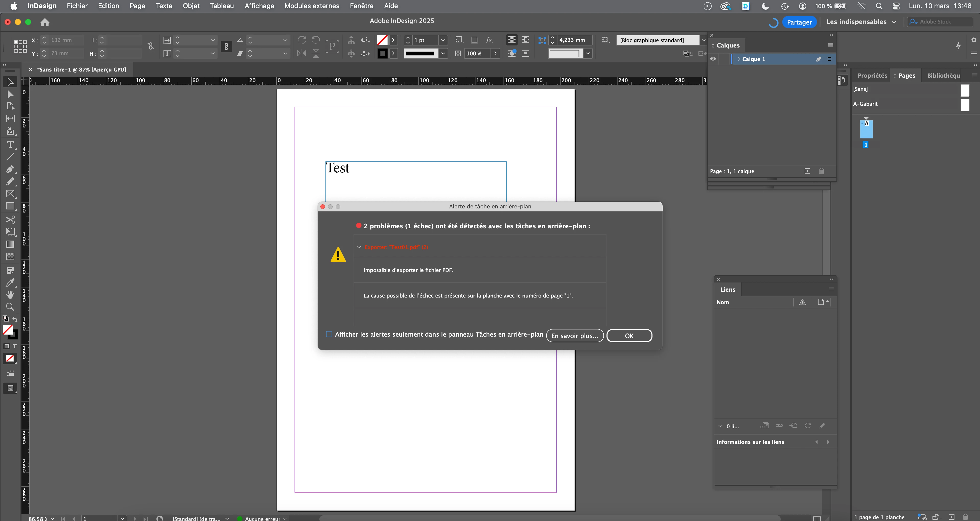Image resolution: width=980 pixels, height=521 pixels.
Task: Click the fill color swatch in the control bar
Action: click(382, 40)
